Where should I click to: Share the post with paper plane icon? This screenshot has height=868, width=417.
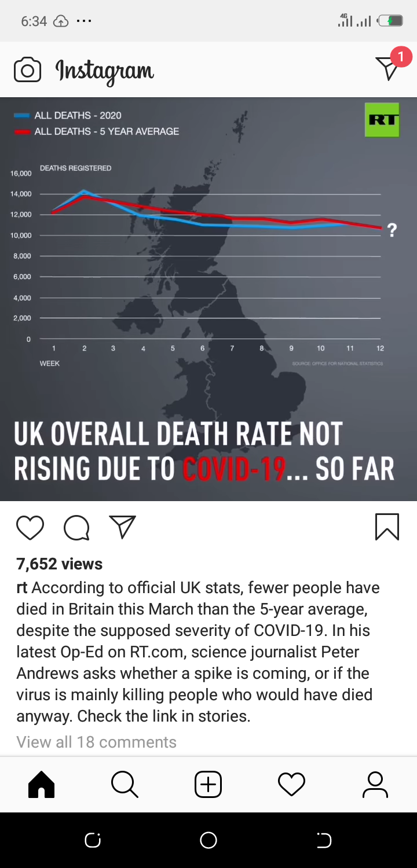click(122, 527)
